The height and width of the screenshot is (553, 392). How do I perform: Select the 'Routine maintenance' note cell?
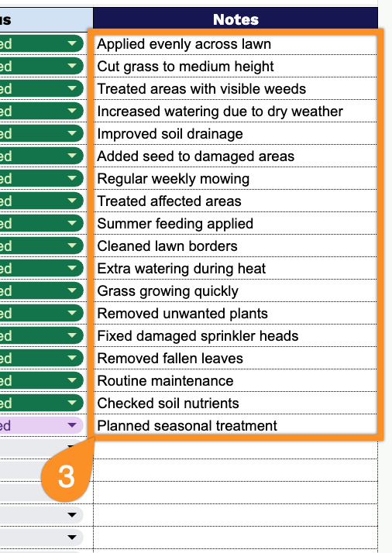click(236, 380)
